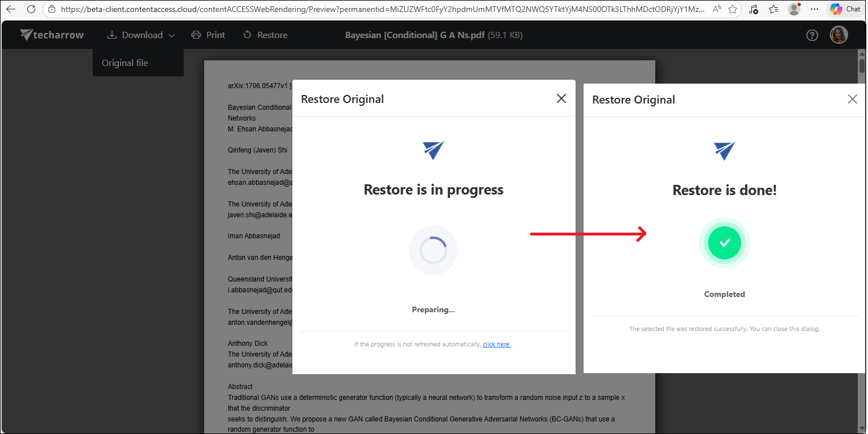Open the Copilot Chat button
Screen dimensions: 868x434
coord(845,9)
